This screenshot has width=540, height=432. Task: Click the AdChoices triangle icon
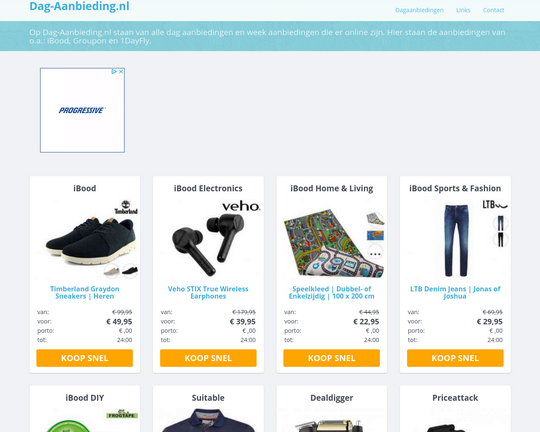114,72
